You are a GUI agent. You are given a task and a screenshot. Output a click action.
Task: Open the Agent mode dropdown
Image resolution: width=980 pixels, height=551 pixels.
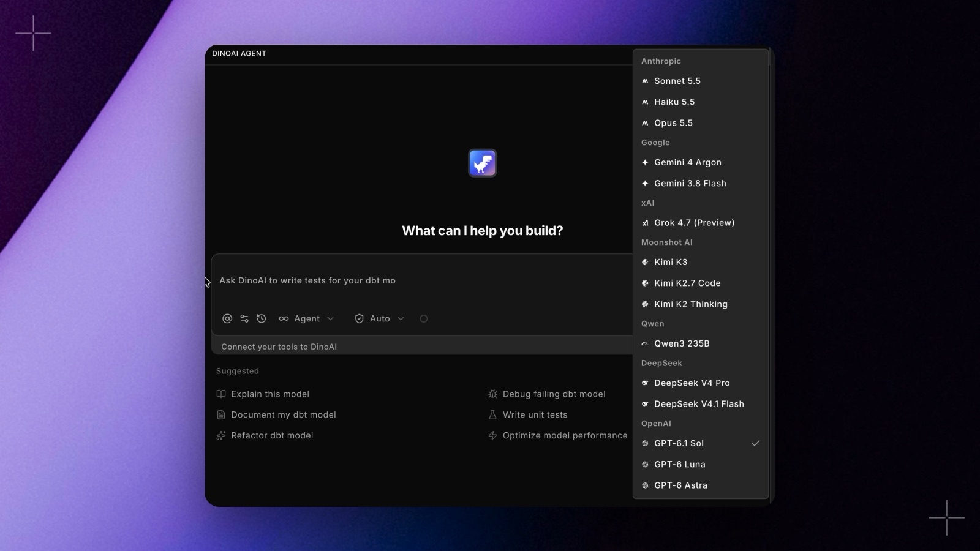point(306,318)
